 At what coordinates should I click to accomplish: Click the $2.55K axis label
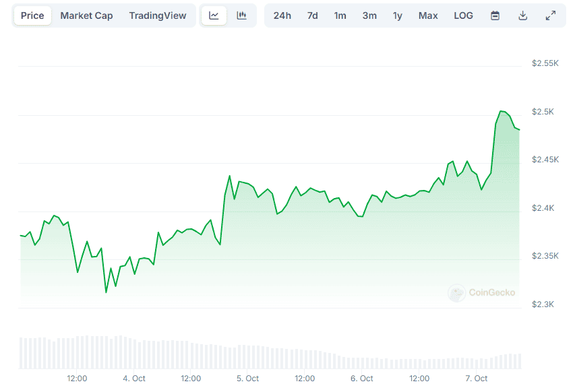click(545, 63)
